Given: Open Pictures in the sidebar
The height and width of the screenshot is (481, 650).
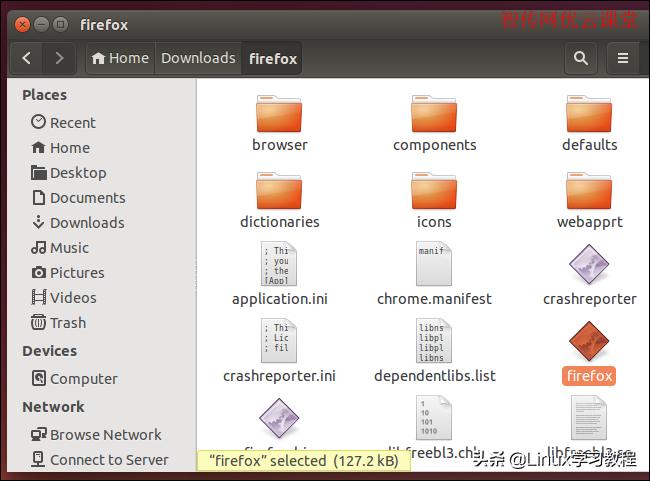Looking at the screenshot, I should 68,272.
